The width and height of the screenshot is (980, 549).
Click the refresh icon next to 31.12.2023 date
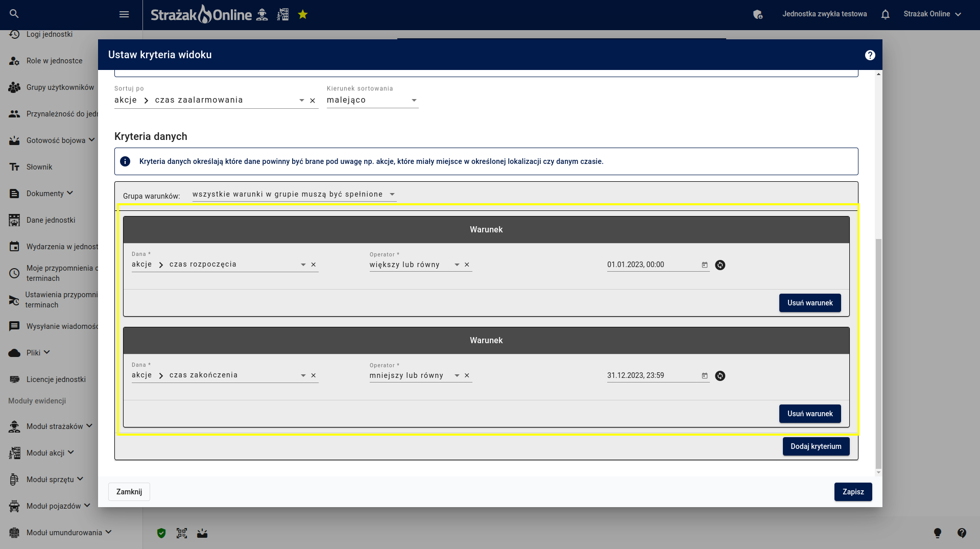pyautogui.click(x=720, y=376)
